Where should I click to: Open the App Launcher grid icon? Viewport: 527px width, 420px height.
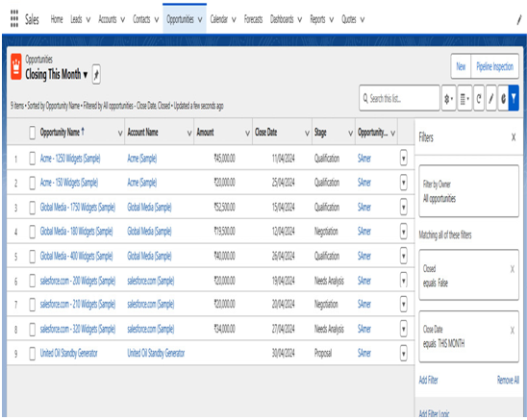coord(14,18)
